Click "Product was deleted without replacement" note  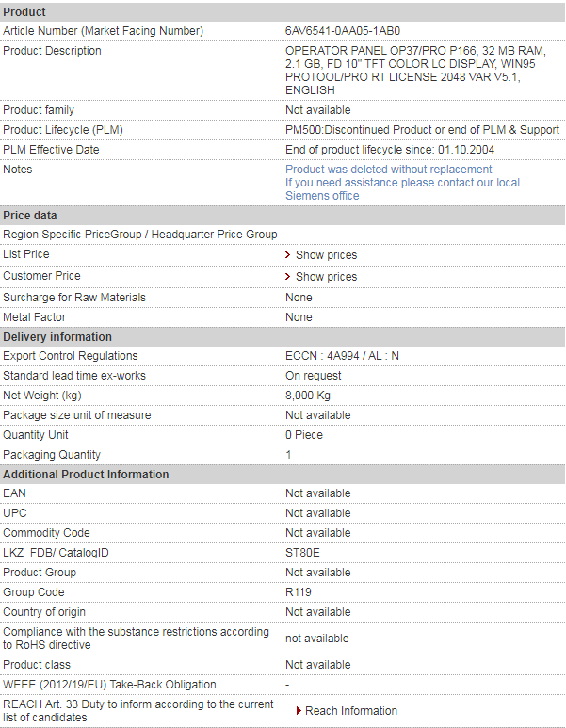click(388, 170)
